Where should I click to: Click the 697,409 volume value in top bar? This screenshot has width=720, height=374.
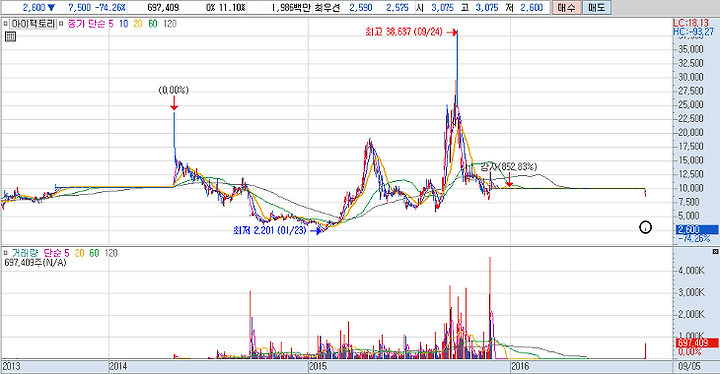[163, 7]
